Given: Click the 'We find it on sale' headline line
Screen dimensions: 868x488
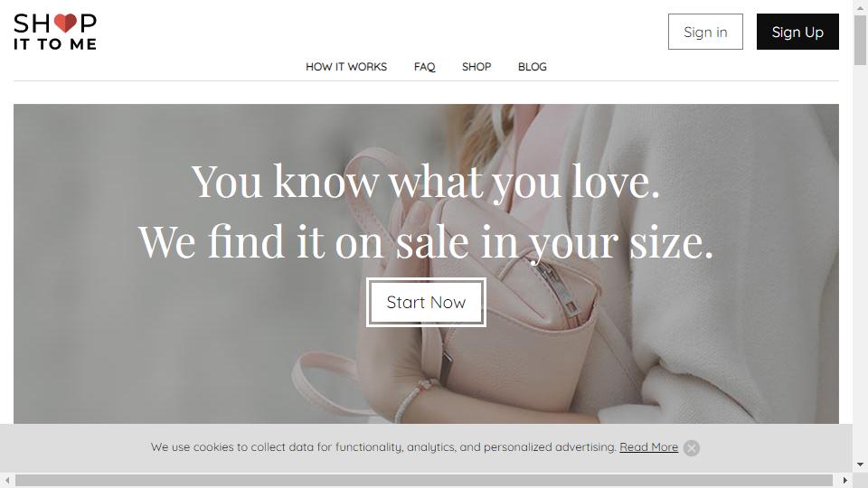Looking at the screenshot, I should (426, 241).
